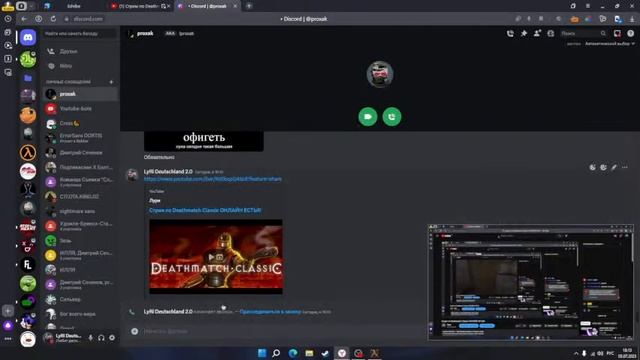Open Half-Life icon in taskbar
Viewport: 640px width, 360px height.
click(x=375, y=353)
